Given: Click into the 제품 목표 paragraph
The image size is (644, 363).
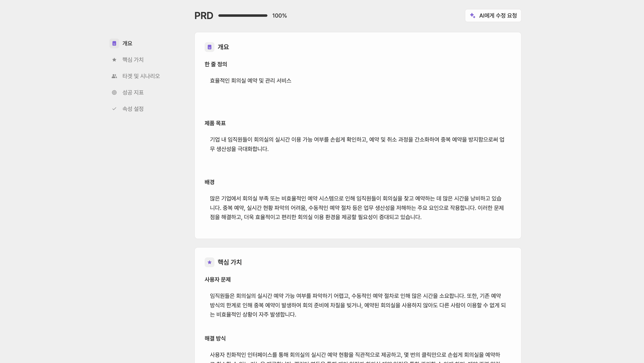Looking at the screenshot, I should [357, 144].
